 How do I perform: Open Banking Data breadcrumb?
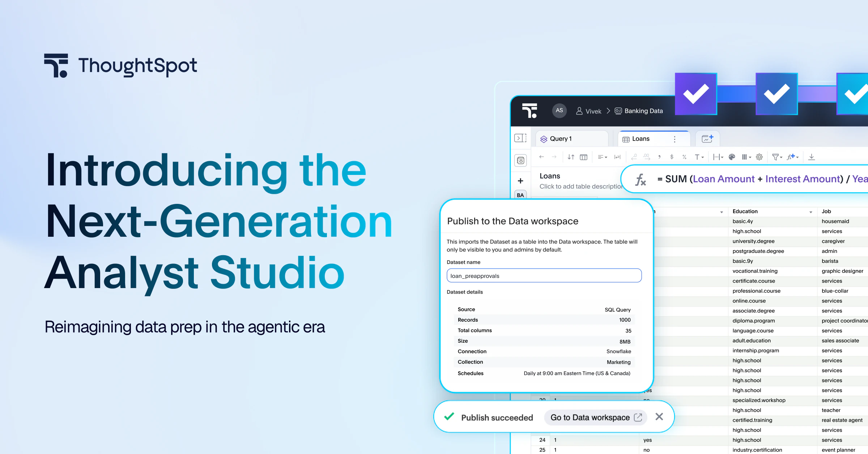coord(639,111)
